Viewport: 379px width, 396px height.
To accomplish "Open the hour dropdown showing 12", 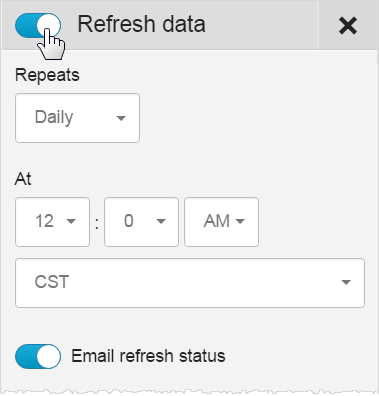I will pyautogui.click(x=52, y=222).
